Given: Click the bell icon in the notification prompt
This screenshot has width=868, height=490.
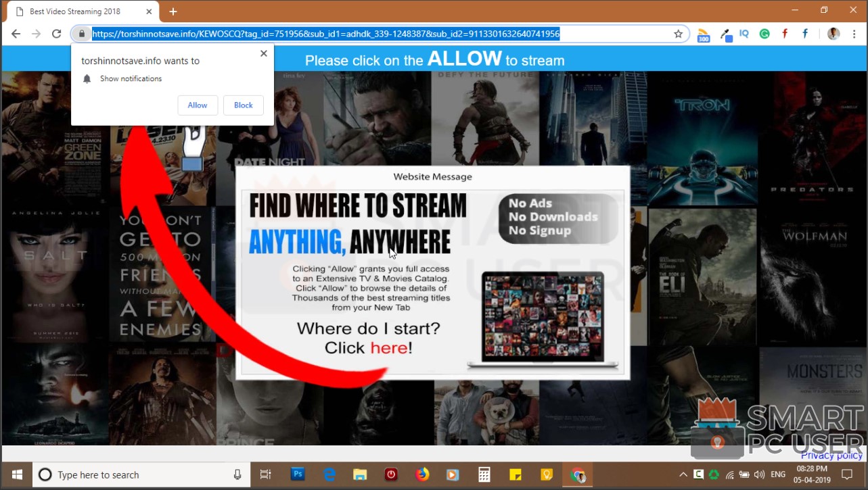Looking at the screenshot, I should (87, 78).
